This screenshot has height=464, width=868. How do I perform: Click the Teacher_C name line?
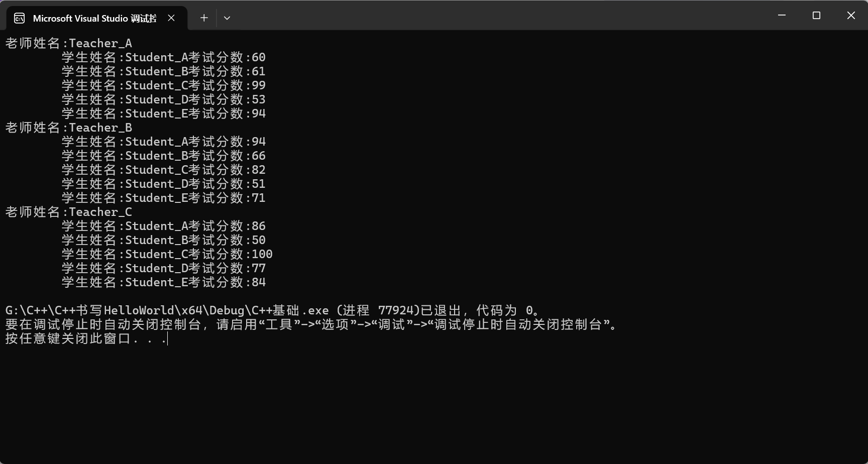69,212
